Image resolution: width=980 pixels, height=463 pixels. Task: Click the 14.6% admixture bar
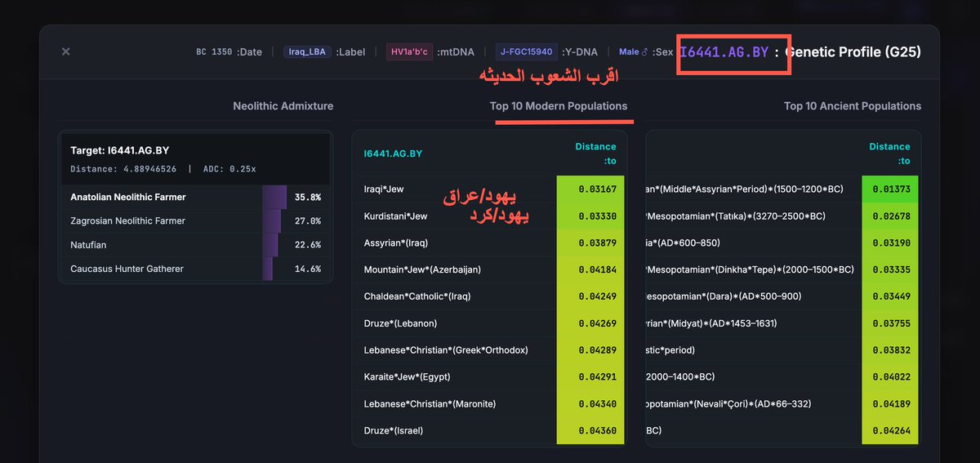267,269
